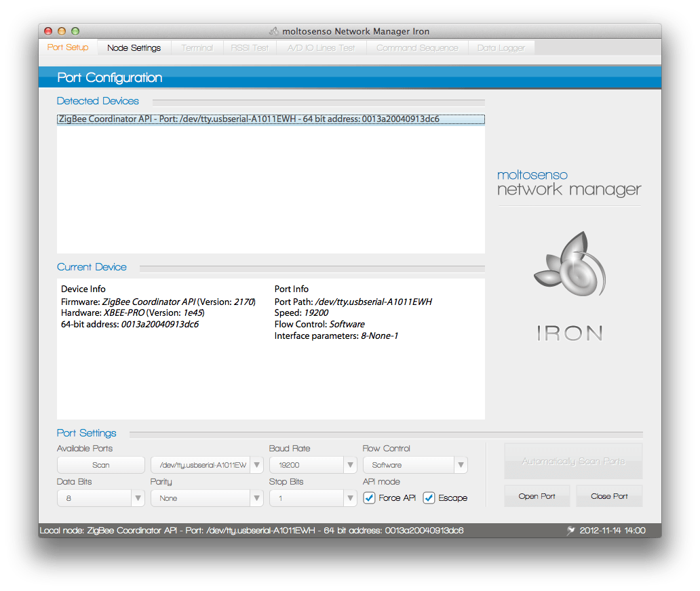Switch to the Command Sequence tab
Screen dimensions: 700x591
point(417,47)
